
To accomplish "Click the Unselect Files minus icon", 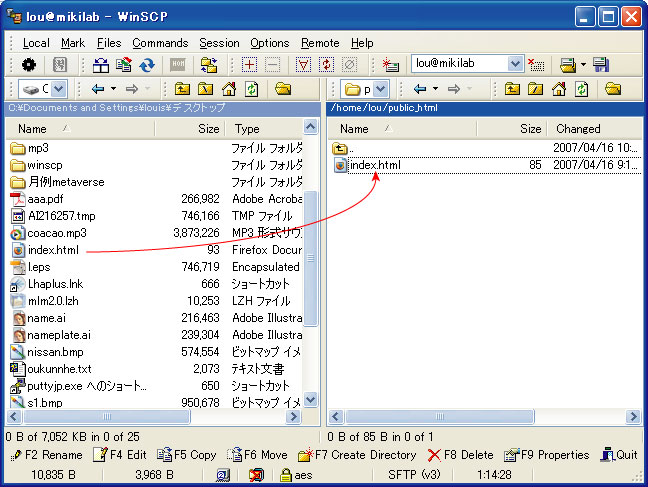I will 272,64.
